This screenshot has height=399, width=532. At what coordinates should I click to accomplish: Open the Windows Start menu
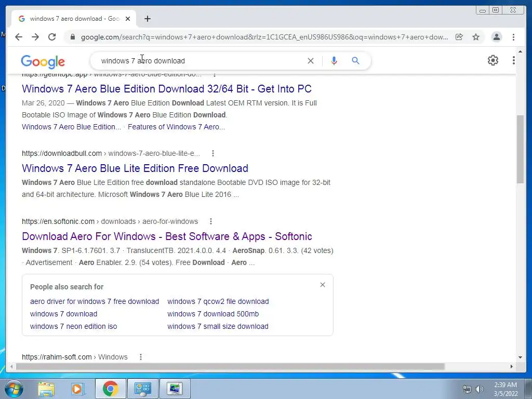[14, 389]
